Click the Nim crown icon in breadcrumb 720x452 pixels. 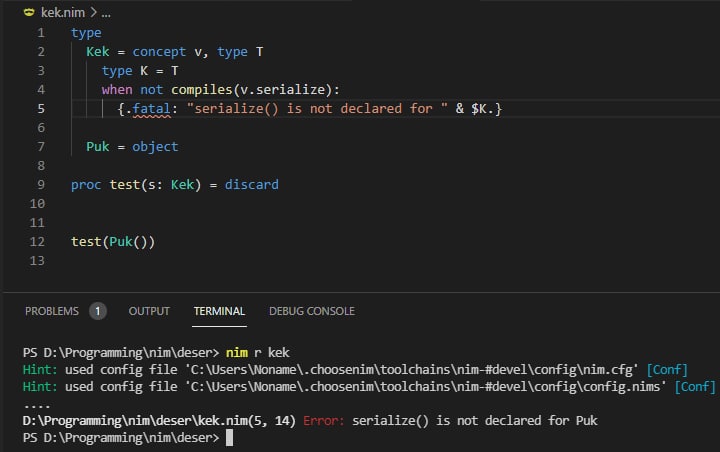(29, 12)
